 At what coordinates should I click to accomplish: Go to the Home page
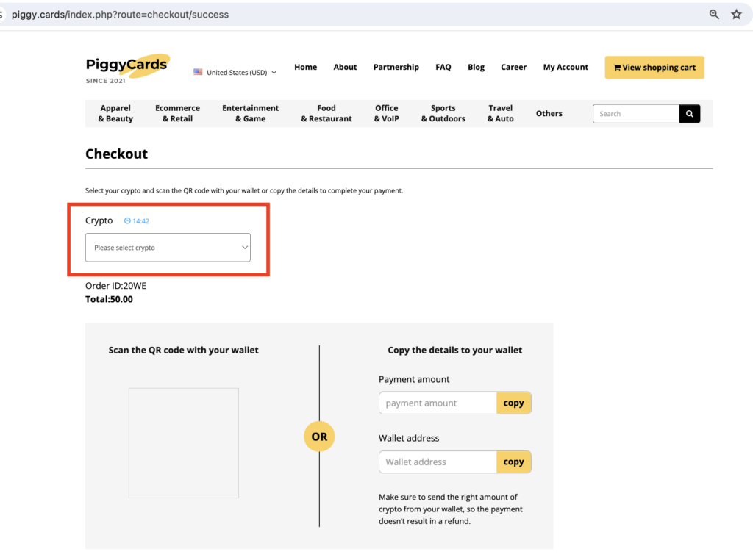tap(305, 67)
